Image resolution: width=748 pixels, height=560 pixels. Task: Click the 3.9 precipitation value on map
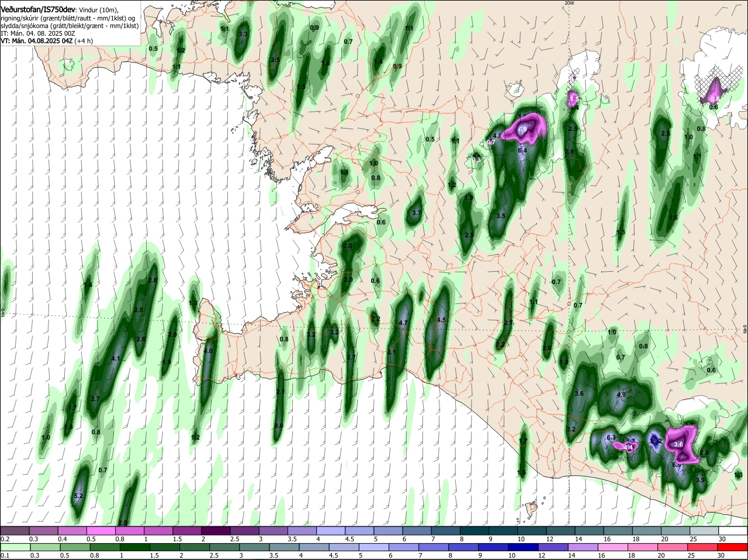700,480
